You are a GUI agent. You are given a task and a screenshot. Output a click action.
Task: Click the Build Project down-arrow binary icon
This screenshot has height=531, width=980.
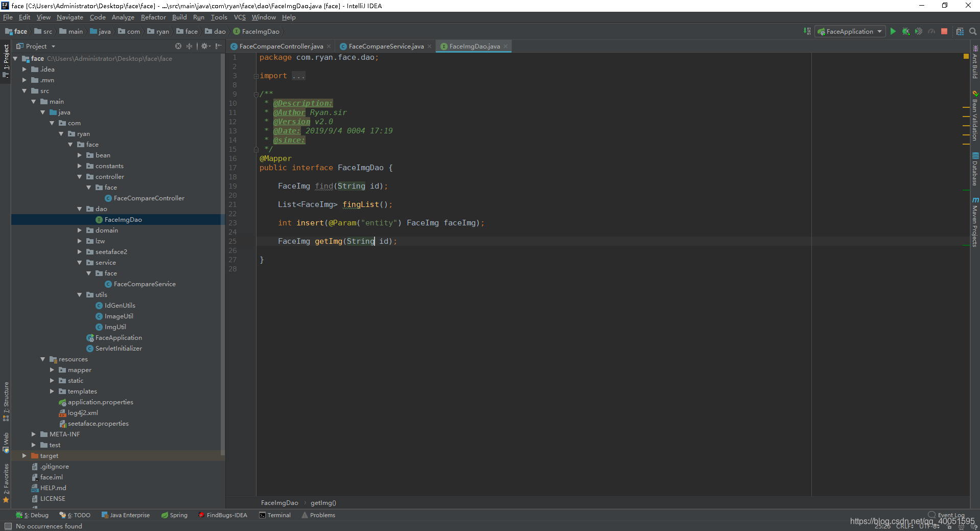[807, 32]
